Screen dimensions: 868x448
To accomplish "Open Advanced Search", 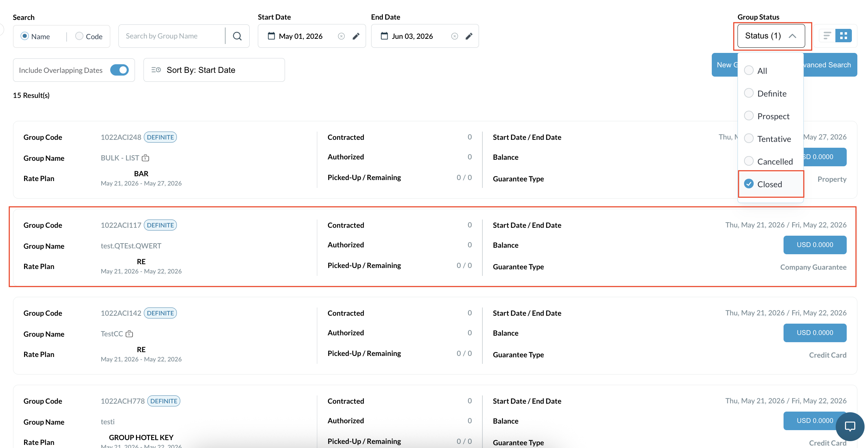I will [x=830, y=65].
